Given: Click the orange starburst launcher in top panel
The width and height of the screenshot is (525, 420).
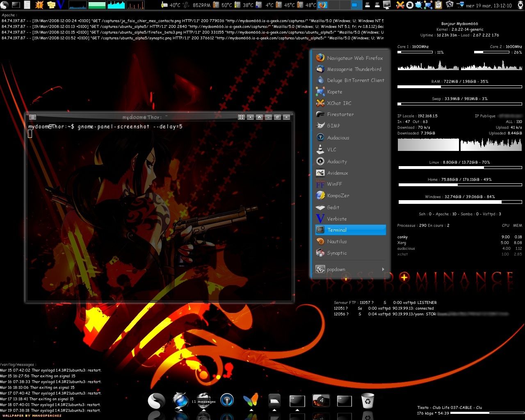Looking at the screenshot, I should pos(39,5).
